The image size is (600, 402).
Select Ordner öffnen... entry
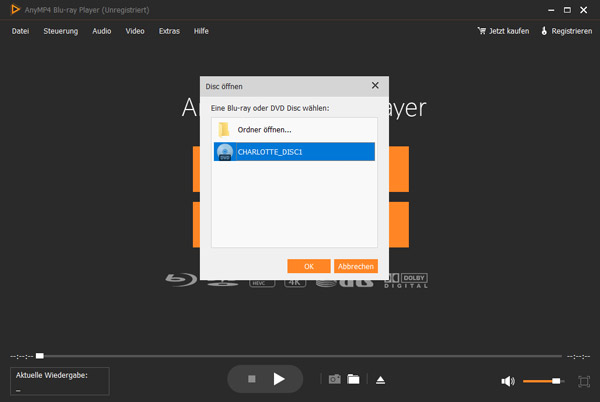[294, 130]
